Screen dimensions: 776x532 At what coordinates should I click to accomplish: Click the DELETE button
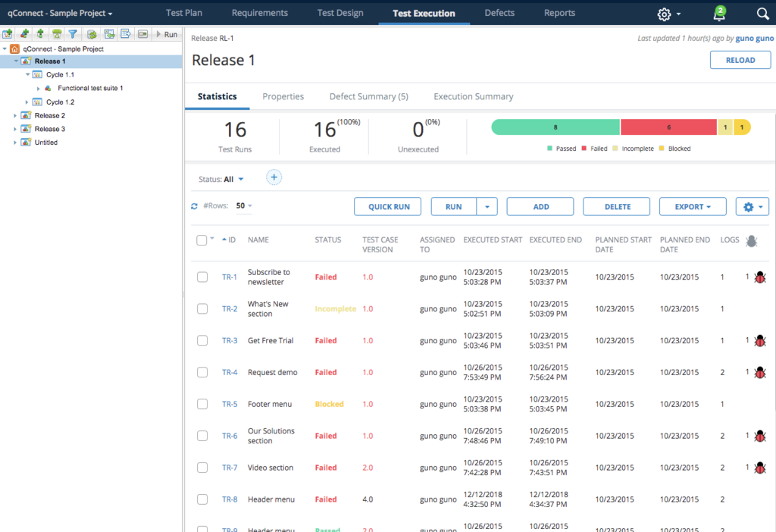[x=617, y=207]
